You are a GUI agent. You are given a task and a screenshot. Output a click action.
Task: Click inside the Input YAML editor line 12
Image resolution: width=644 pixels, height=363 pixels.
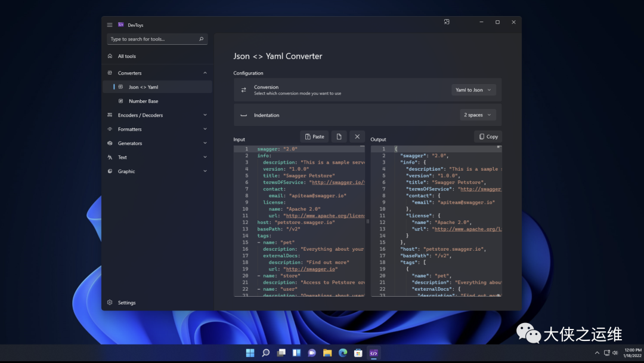click(x=296, y=223)
